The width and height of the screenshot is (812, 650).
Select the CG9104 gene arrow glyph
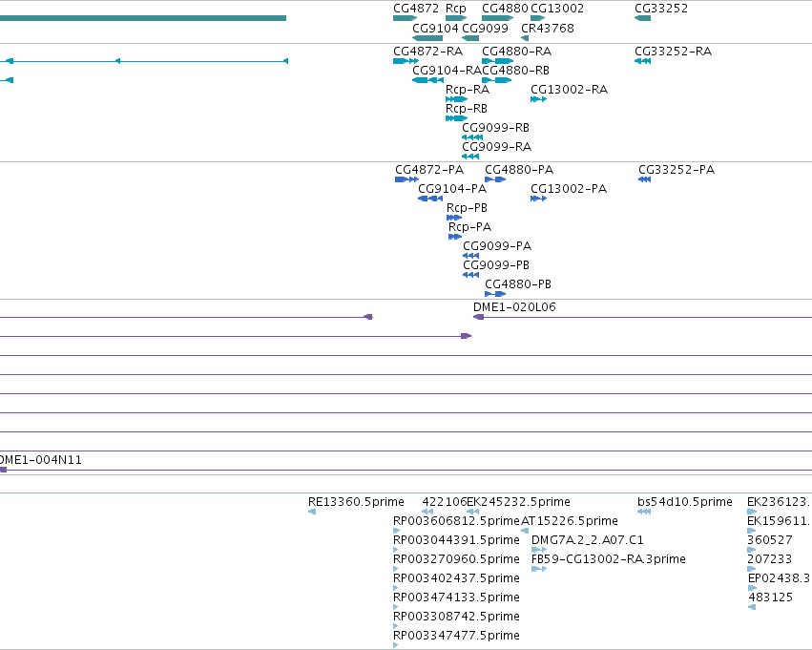click(x=427, y=38)
